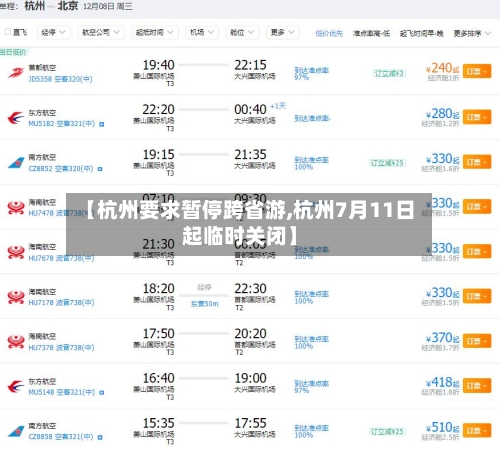The height and width of the screenshot is (450, 500).
Task: Click 订票 for Hainan flight HU7478
Action: (x=477, y=207)
